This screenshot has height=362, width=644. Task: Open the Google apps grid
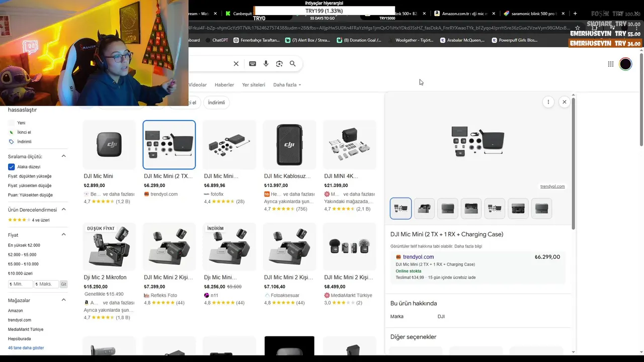pos(611,64)
